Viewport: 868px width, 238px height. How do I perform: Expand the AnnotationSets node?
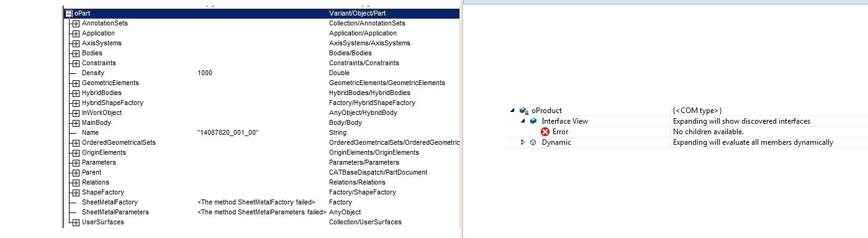tap(76, 23)
